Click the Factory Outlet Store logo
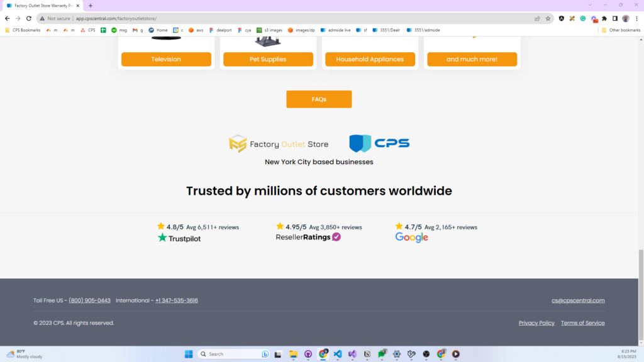644x362 pixels. coord(279,144)
